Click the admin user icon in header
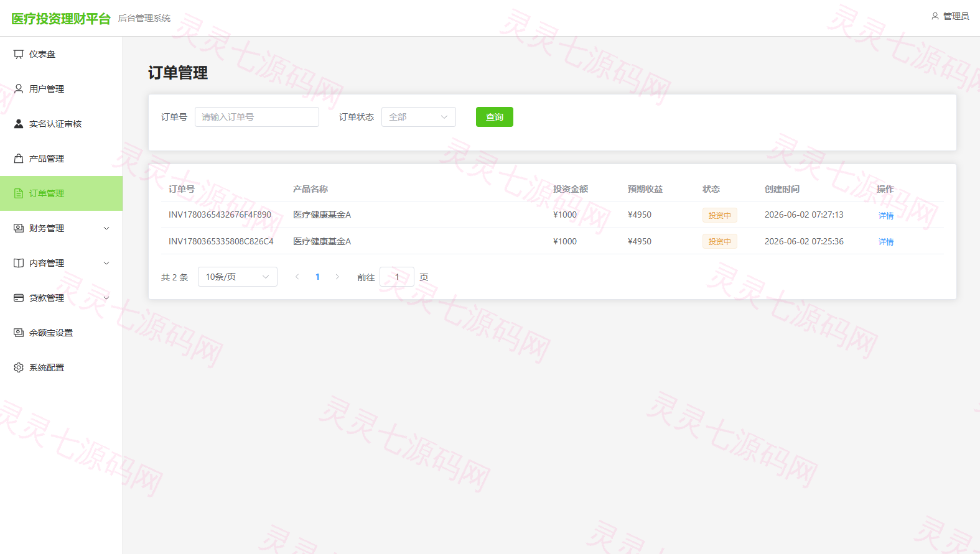This screenshot has width=980, height=554. (x=935, y=16)
